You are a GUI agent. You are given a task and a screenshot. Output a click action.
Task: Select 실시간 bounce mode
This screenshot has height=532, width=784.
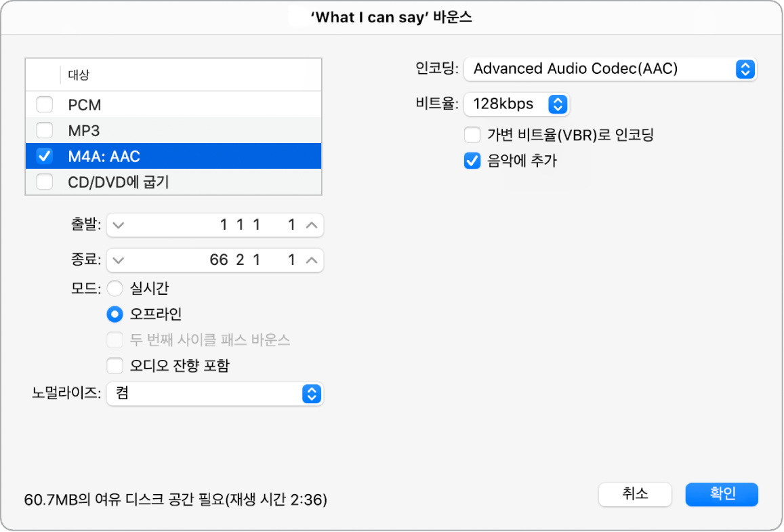tap(115, 289)
